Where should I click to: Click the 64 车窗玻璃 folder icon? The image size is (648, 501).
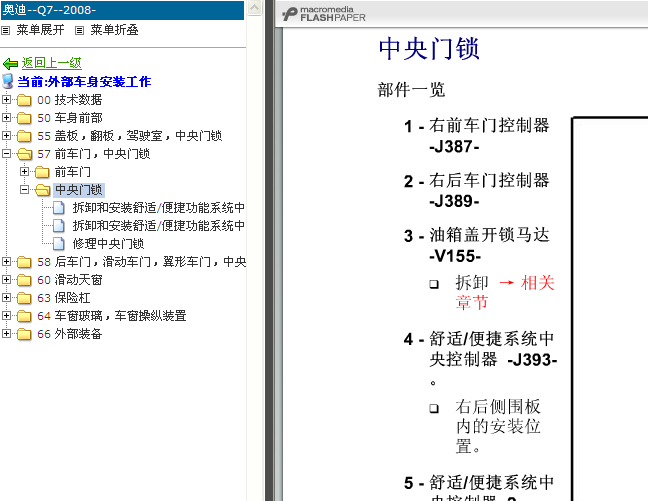(x=24, y=316)
